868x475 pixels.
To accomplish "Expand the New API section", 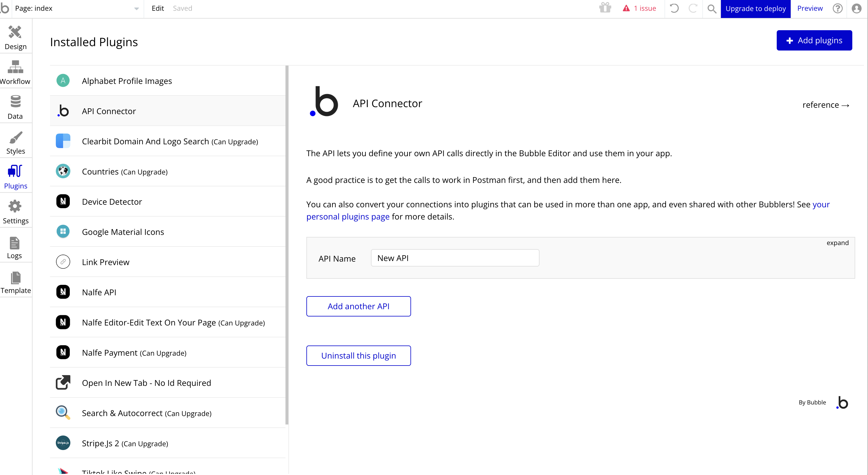I will [837, 243].
